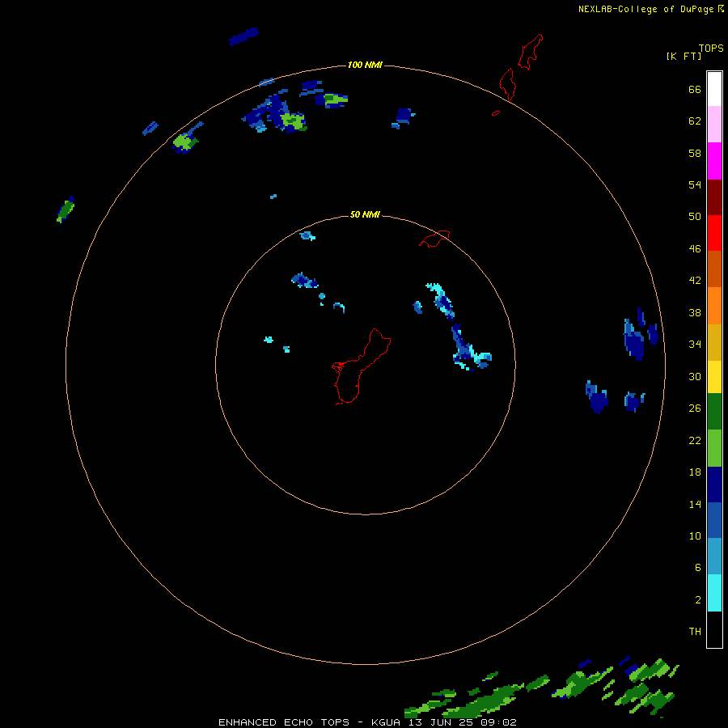Screen dimensions: 728x728
Task: Click the '58' legend value
Action: click(695, 153)
